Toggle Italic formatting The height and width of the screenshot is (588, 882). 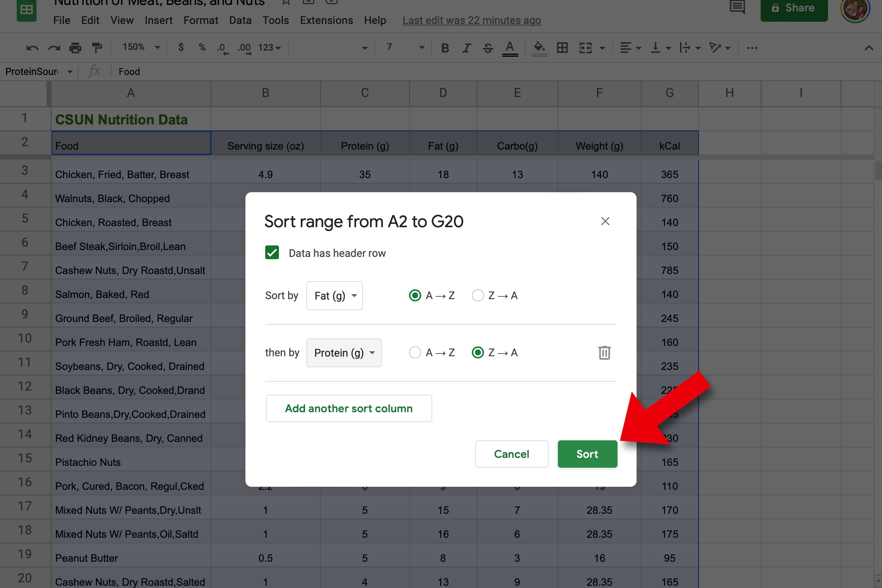click(466, 48)
